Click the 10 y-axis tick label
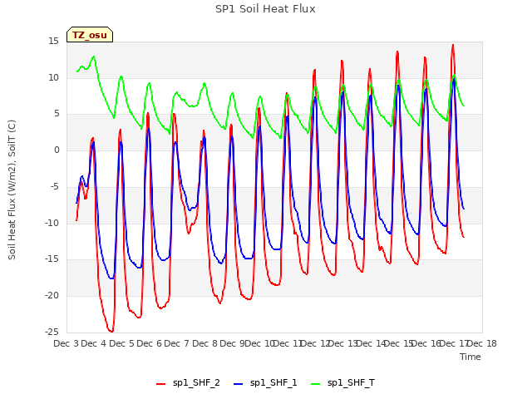 click(x=53, y=77)
